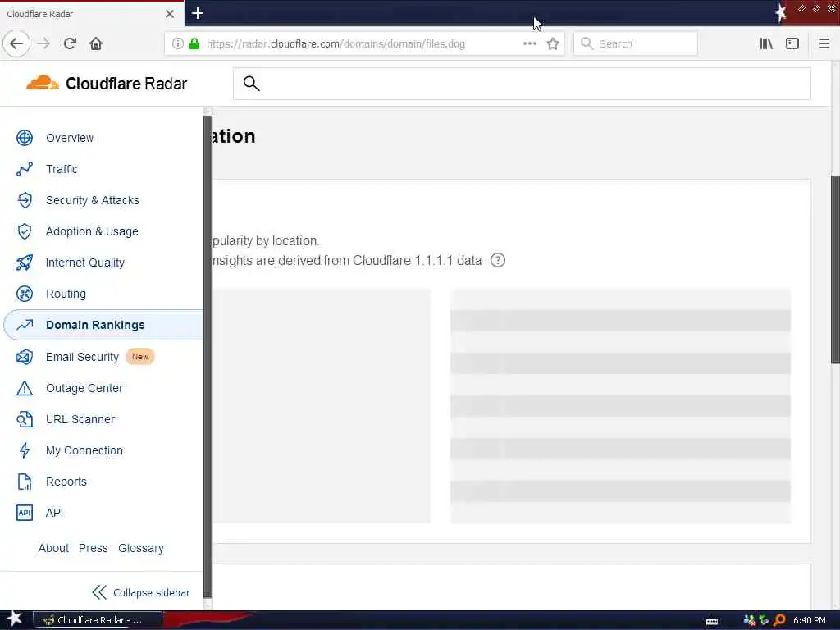Click the site information (i) icon

(x=177, y=44)
